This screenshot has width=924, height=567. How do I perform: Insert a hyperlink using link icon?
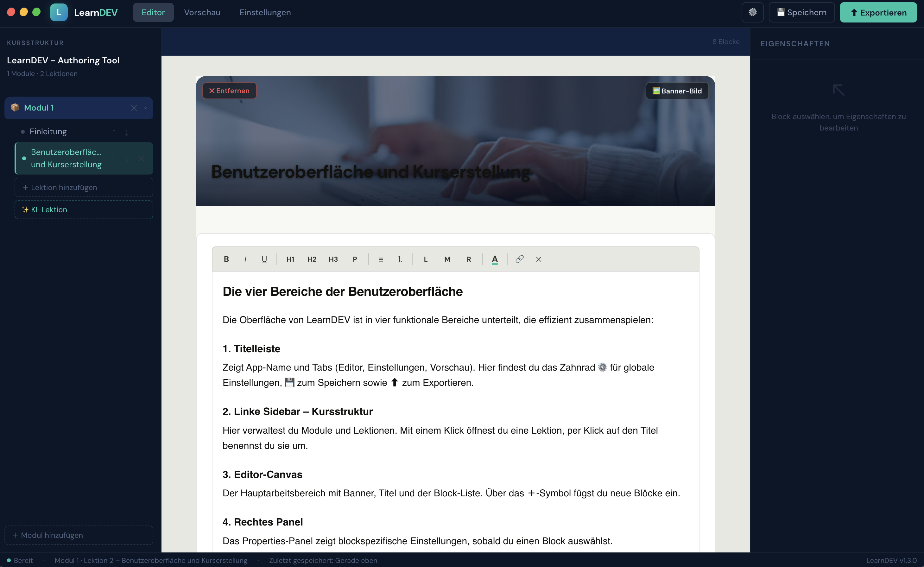tap(519, 259)
